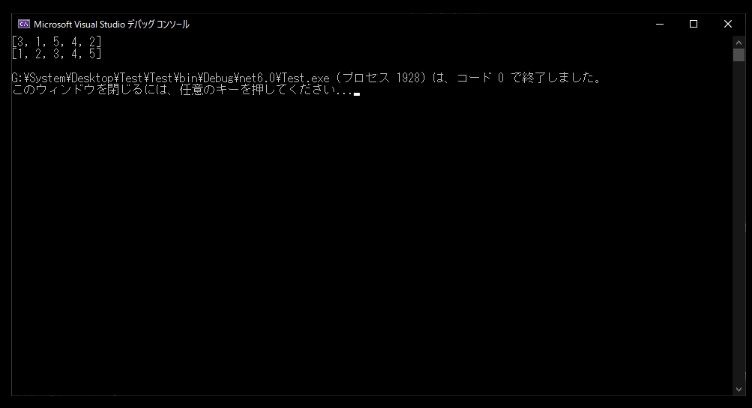This screenshot has height=408, width=752.
Task: Click the scrollbar up arrow
Action: click(x=739, y=43)
